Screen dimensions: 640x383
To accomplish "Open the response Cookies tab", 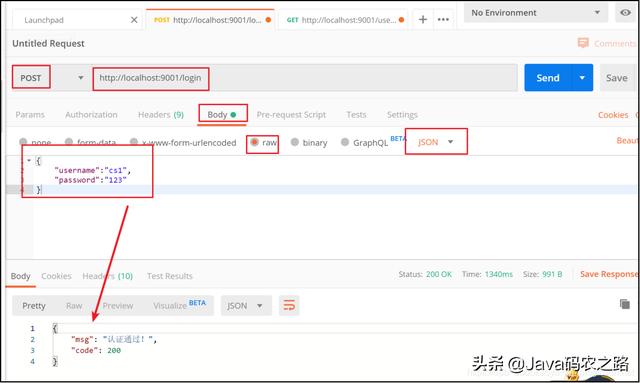I will pos(56,276).
